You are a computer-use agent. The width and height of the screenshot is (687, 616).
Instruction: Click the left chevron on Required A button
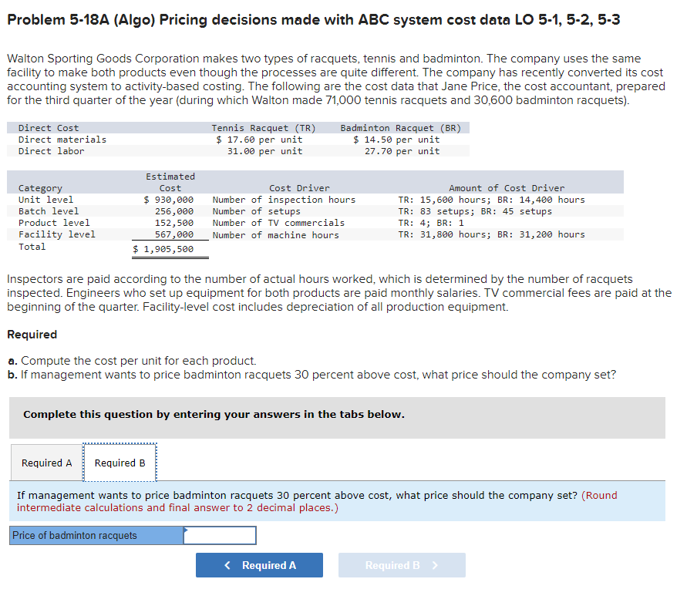tap(227, 564)
